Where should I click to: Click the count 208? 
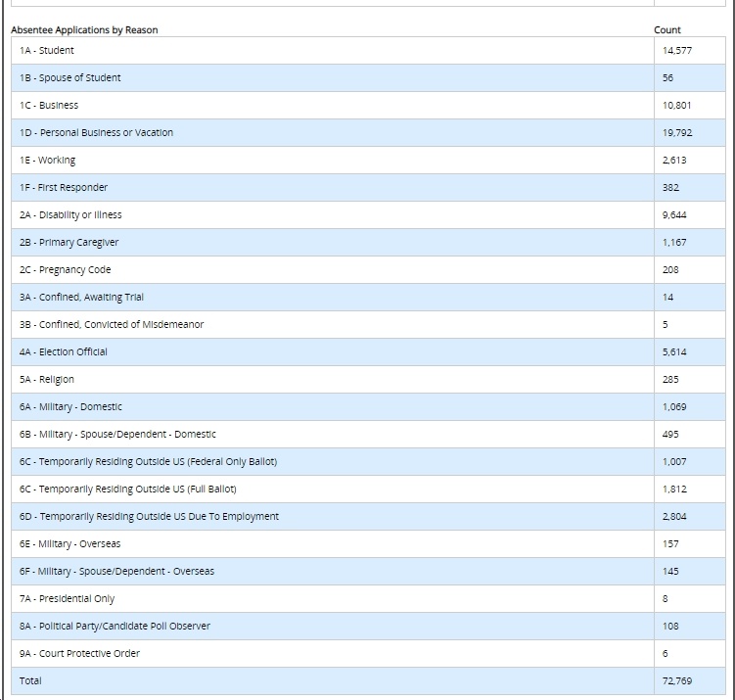(x=670, y=269)
